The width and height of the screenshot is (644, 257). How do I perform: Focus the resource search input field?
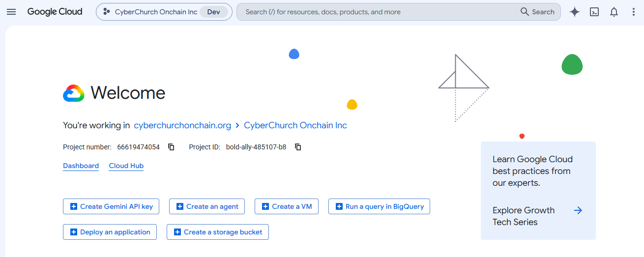pyautogui.click(x=379, y=12)
